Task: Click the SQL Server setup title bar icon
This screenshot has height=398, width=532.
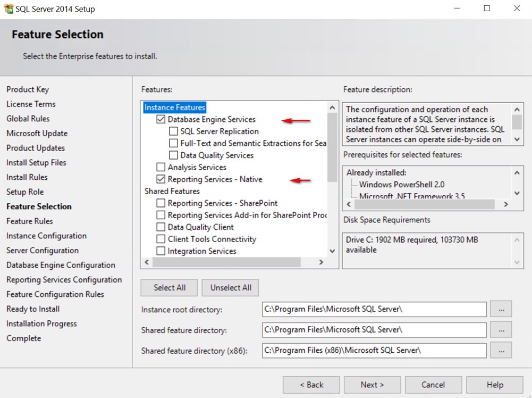Action: 8,8
